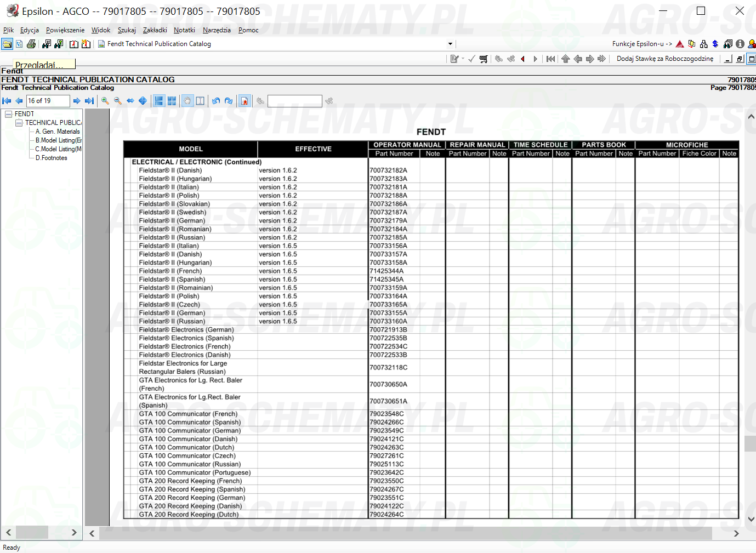Select A. Gen. Materials tree item
The height and width of the screenshot is (553, 756).
click(x=58, y=132)
